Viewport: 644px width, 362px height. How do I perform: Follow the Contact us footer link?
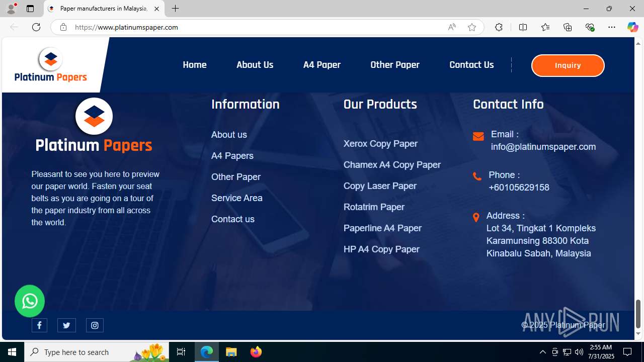pos(233,219)
